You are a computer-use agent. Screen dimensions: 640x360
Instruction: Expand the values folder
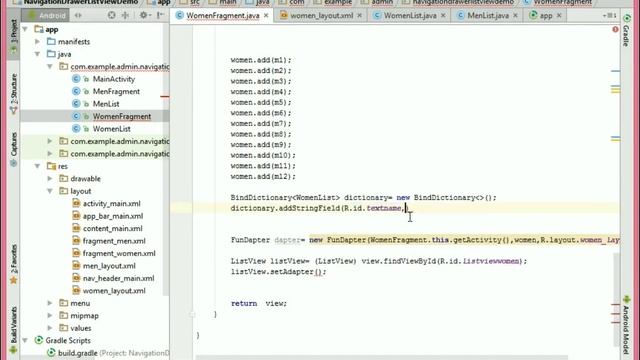click(x=50, y=328)
